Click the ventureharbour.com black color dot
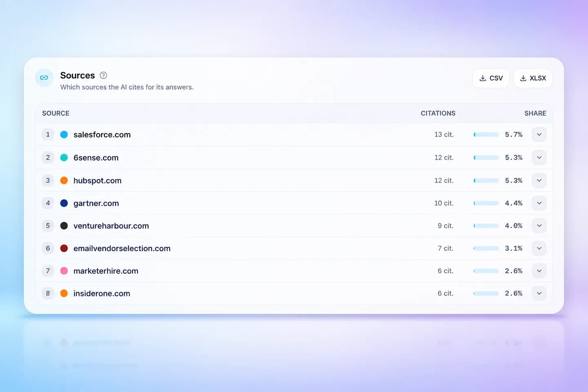The image size is (588, 392). pos(64,226)
